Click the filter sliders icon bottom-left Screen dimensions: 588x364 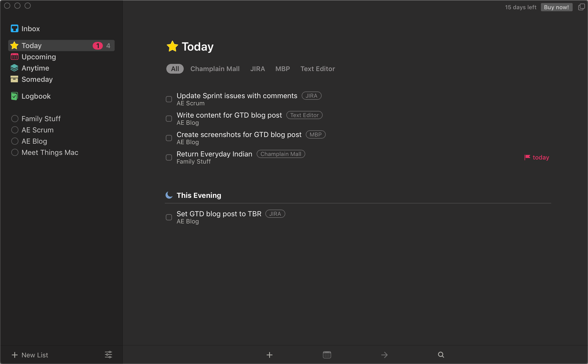click(108, 354)
